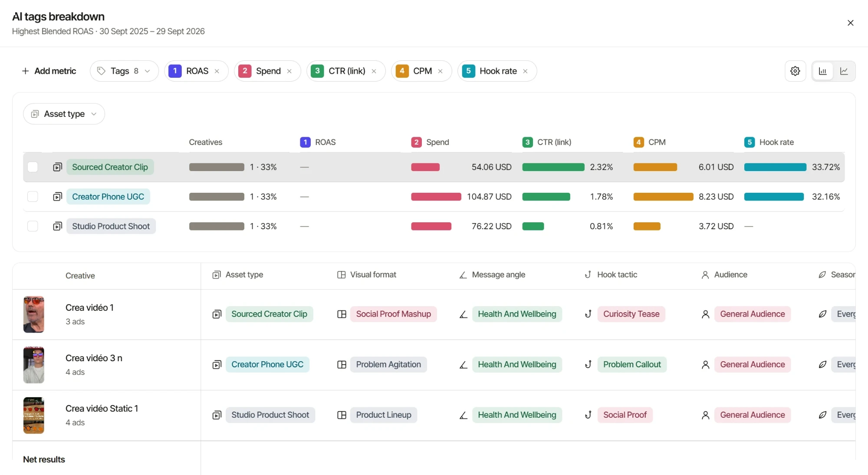
Task: Open the settings gear in the metrics toolbar
Action: 795,71
